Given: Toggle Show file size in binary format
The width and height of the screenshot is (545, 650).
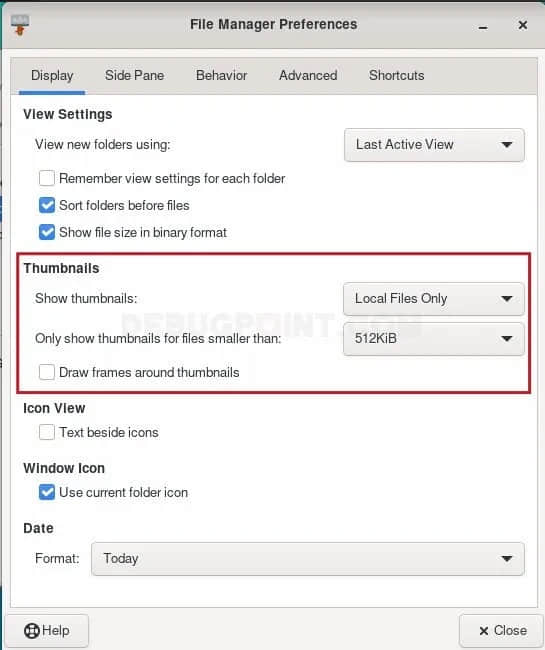Looking at the screenshot, I should point(46,232).
